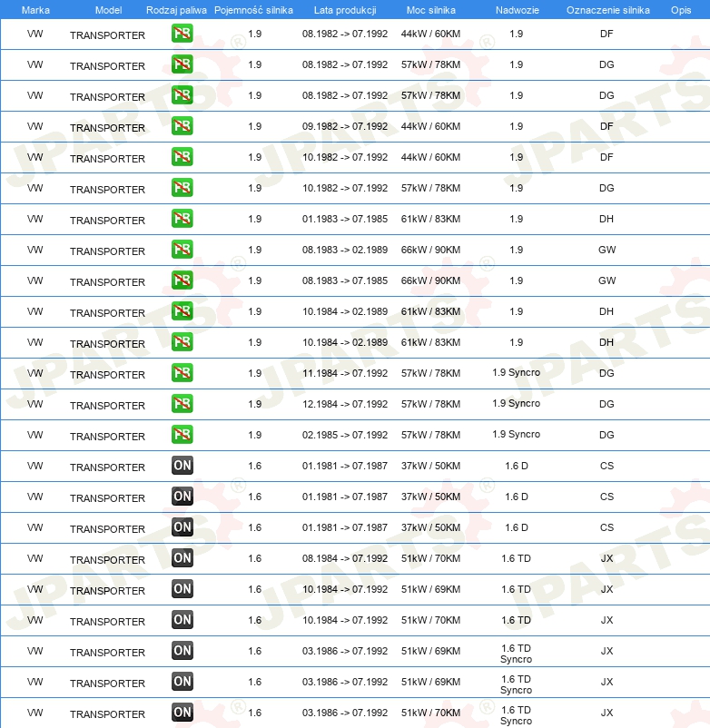Click petrol icon in 12.1984 Syncro row
The width and height of the screenshot is (710, 728).
pos(182,404)
